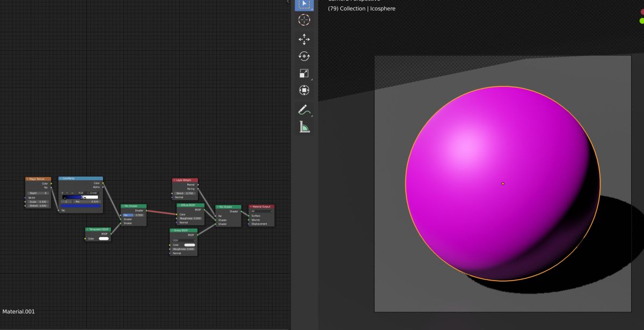Click the Material Output Surface socket

point(248,216)
